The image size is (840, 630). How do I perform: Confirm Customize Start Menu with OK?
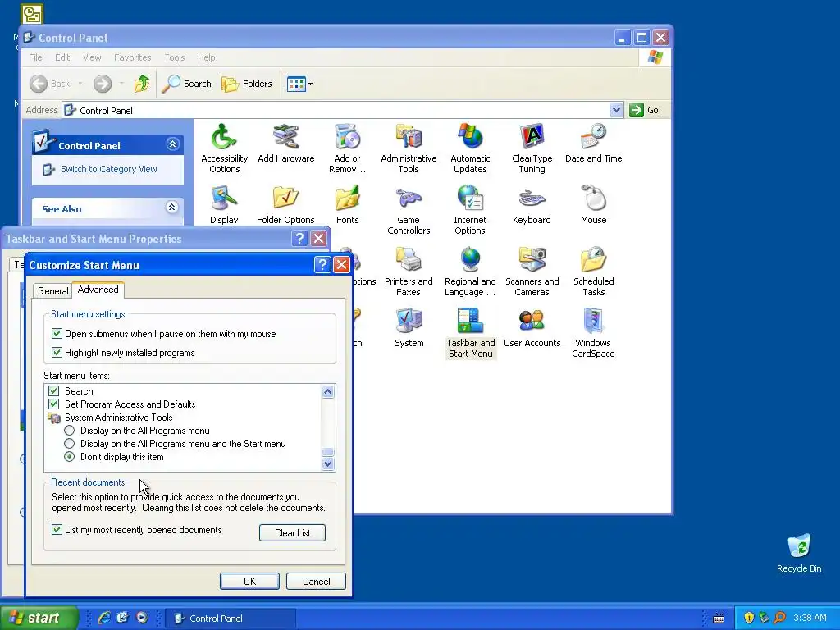point(249,582)
